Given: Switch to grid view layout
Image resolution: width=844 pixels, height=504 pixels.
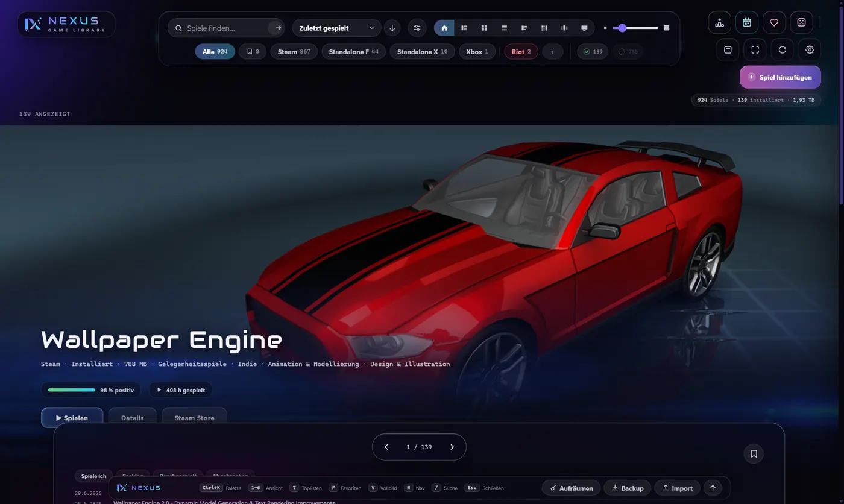Looking at the screenshot, I should coord(484,28).
